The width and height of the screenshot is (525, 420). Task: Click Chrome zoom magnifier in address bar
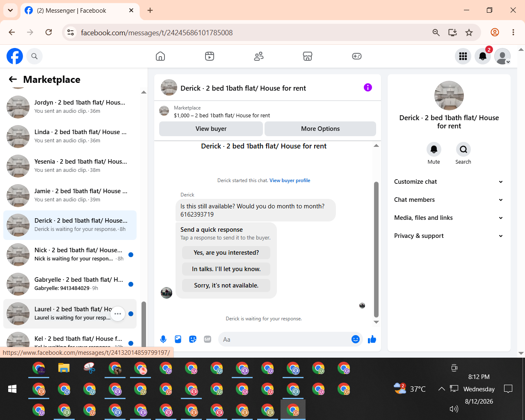pos(436,32)
